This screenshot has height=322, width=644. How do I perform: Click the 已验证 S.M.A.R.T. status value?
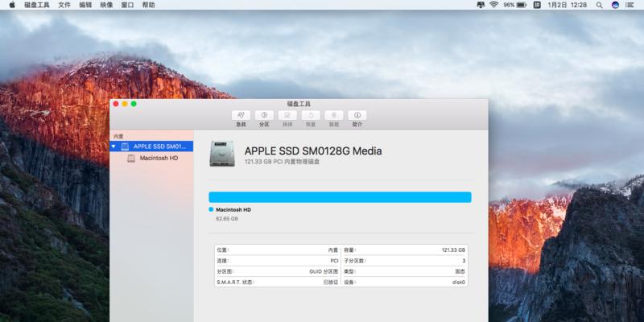click(x=331, y=283)
